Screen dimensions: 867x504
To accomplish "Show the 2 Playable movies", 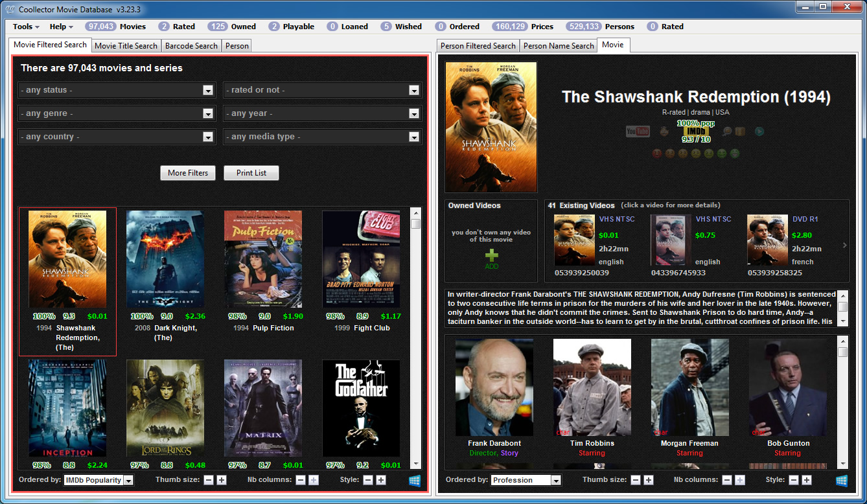I will (291, 27).
